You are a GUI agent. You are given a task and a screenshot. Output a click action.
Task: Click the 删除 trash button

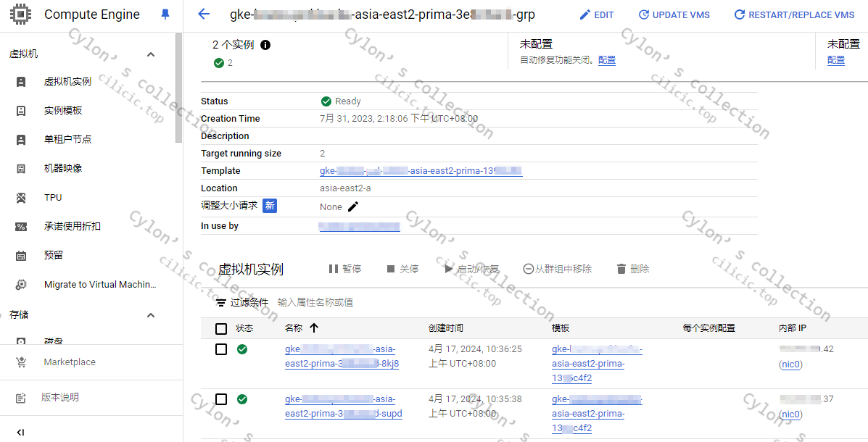pos(633,269)
